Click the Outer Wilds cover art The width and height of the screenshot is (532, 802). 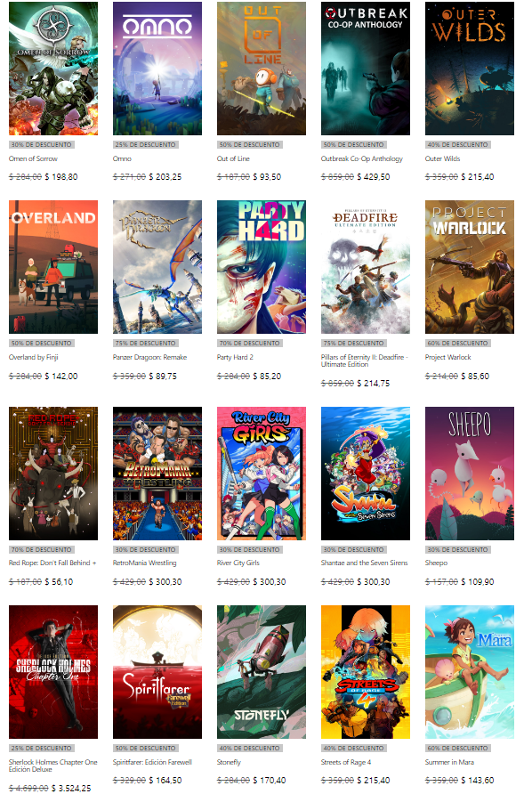[470, 69]
